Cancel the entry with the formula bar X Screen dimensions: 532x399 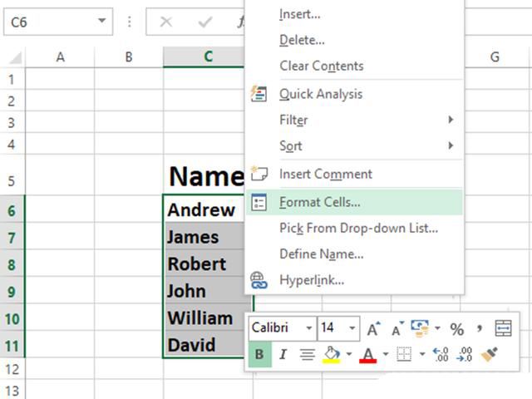click(x=166, y=22)
